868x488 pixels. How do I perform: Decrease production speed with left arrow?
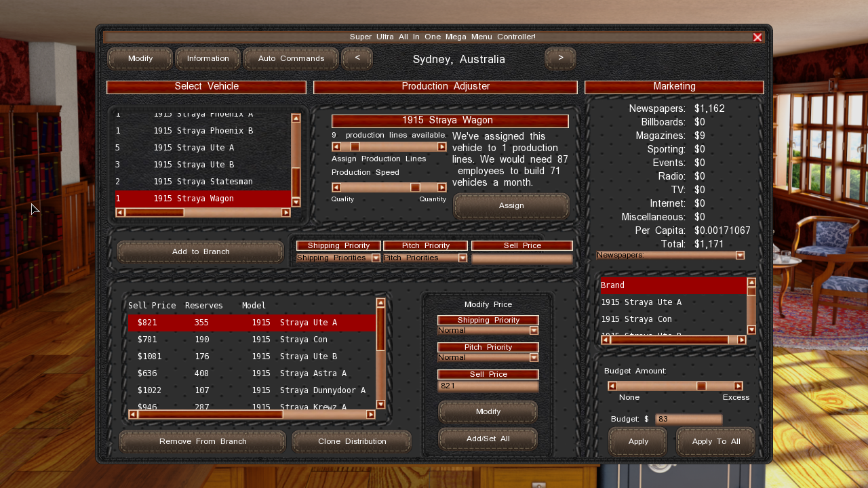336,188
